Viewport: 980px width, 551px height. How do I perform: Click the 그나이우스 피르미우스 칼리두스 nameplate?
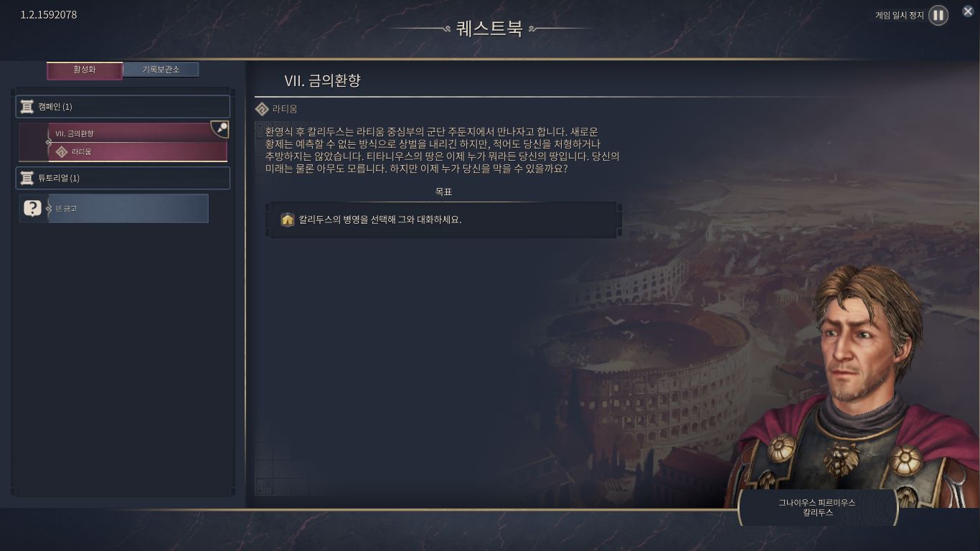coord(817,508)
